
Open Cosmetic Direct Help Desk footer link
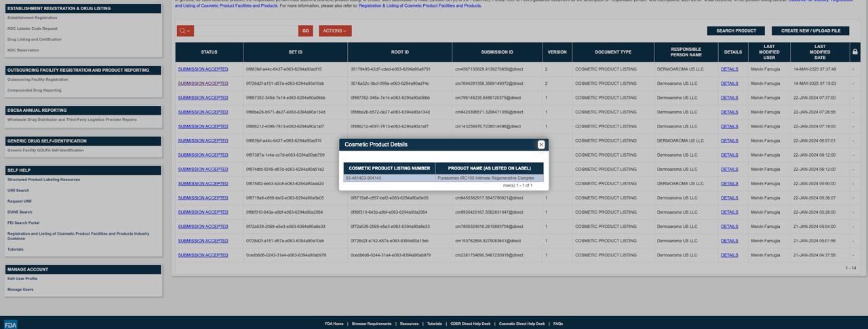coord(522,324)
